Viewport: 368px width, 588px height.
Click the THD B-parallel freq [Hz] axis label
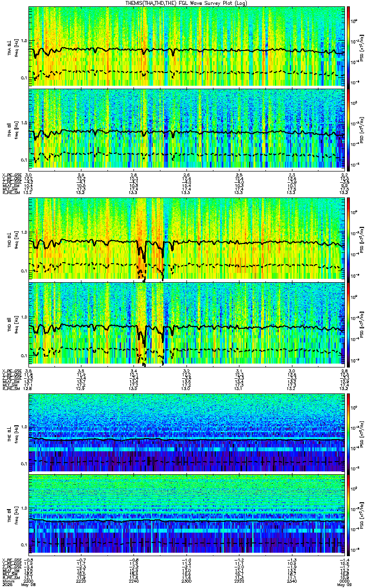click(x=17, y=324)
